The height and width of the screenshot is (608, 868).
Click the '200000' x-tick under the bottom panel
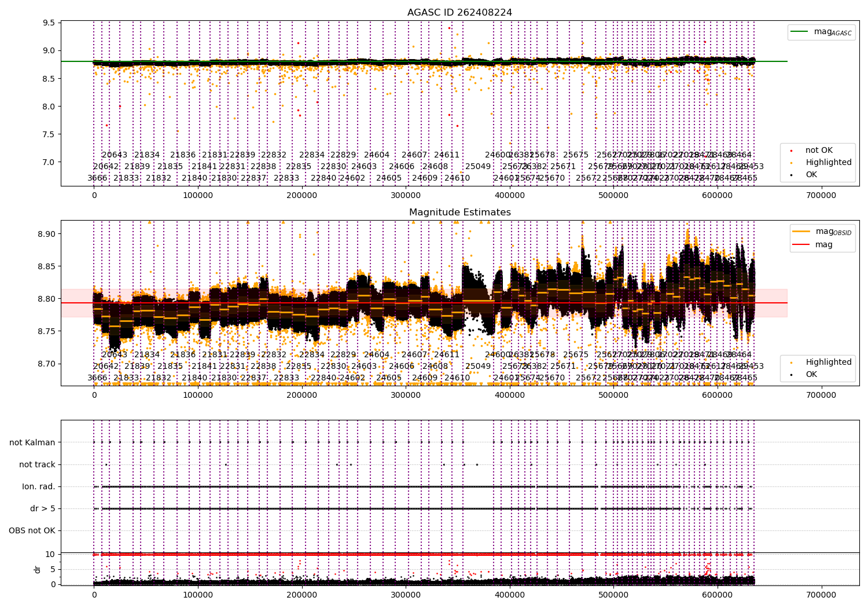pos(302,594)
